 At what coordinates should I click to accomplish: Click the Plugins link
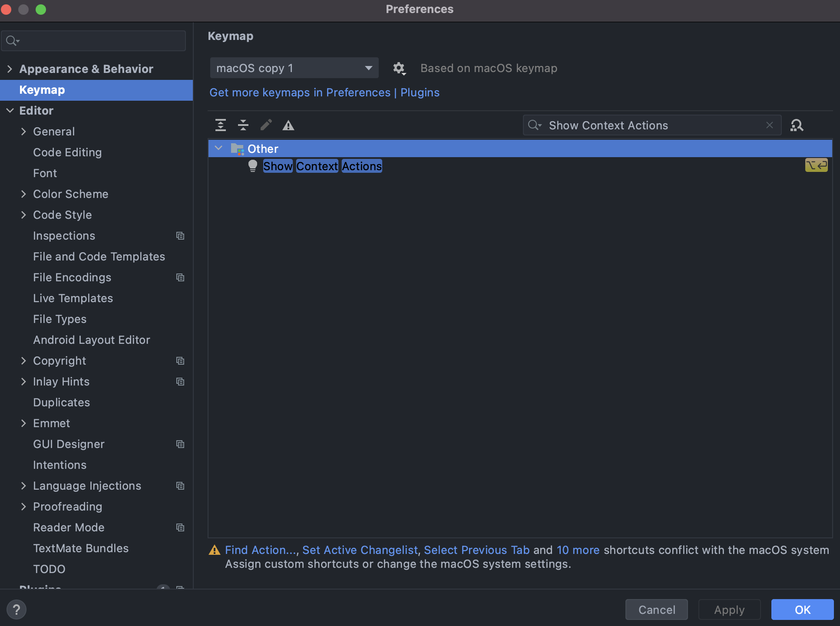(x=420, y=92)
